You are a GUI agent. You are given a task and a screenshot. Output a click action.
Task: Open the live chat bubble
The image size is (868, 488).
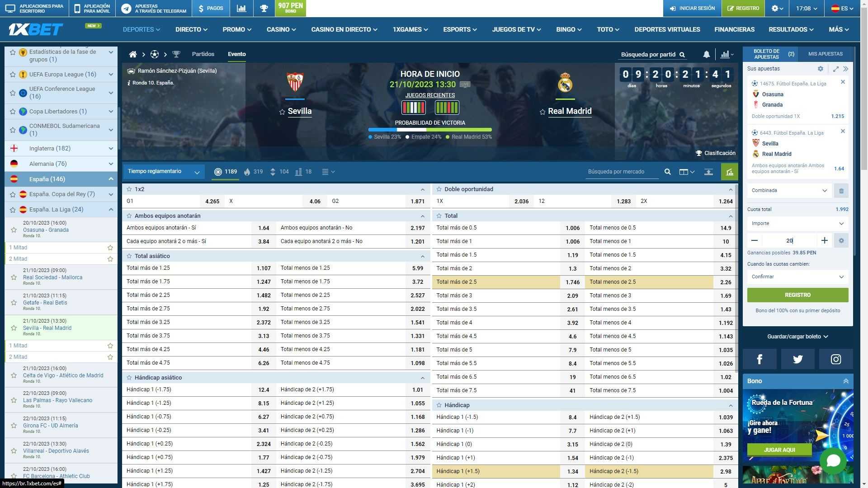833,461
